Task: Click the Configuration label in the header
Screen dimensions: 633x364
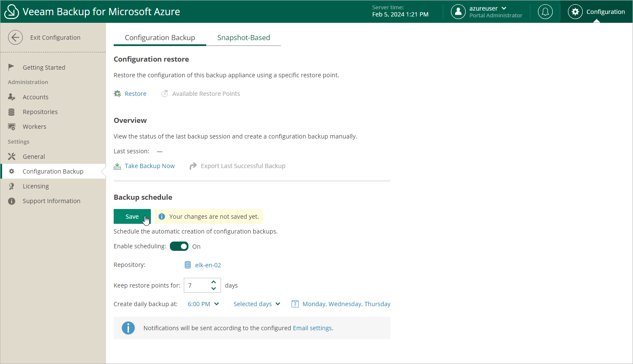Action: [x=606, y=12]
